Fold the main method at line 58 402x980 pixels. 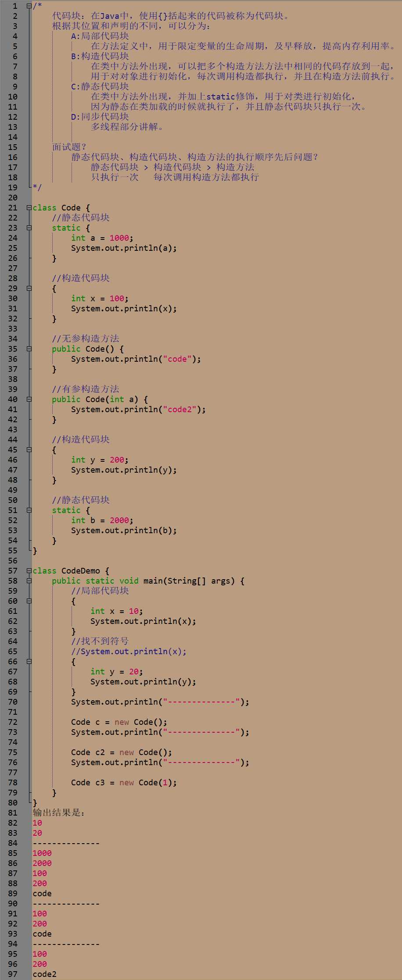(x=29, y=581)
